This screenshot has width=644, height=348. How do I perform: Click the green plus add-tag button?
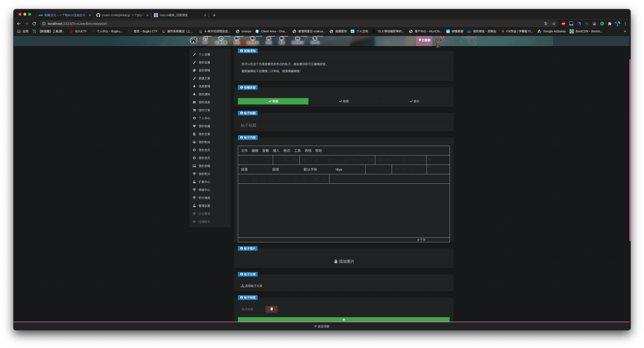click(x=344, y=320)
